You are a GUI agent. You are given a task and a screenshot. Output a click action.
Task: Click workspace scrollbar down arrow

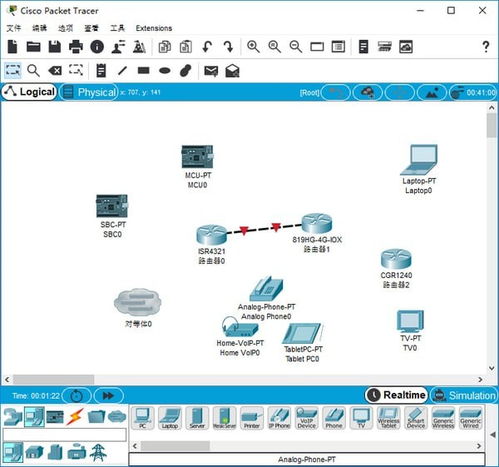492,368
